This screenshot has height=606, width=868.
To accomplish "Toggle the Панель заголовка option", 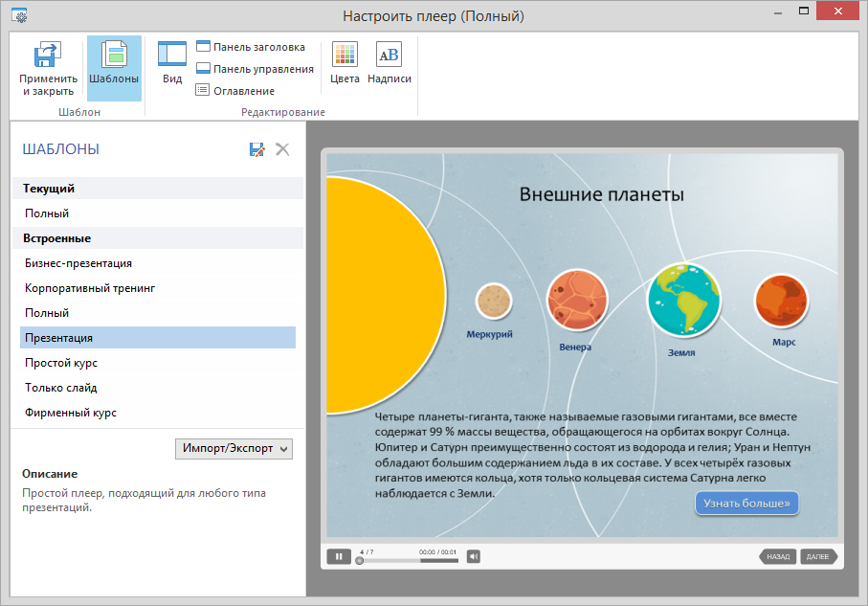I will click(x=251, y=47).
